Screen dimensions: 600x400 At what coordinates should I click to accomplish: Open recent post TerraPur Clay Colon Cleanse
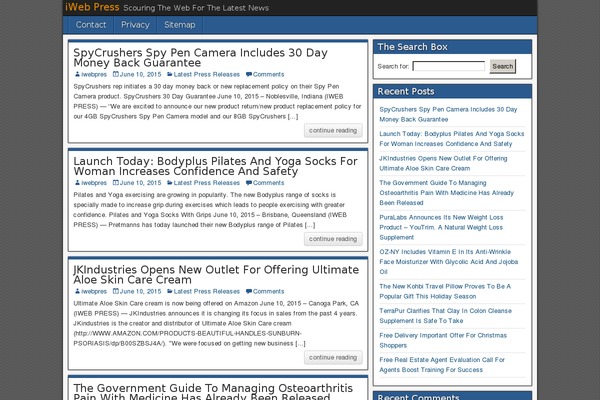[445, 315]
